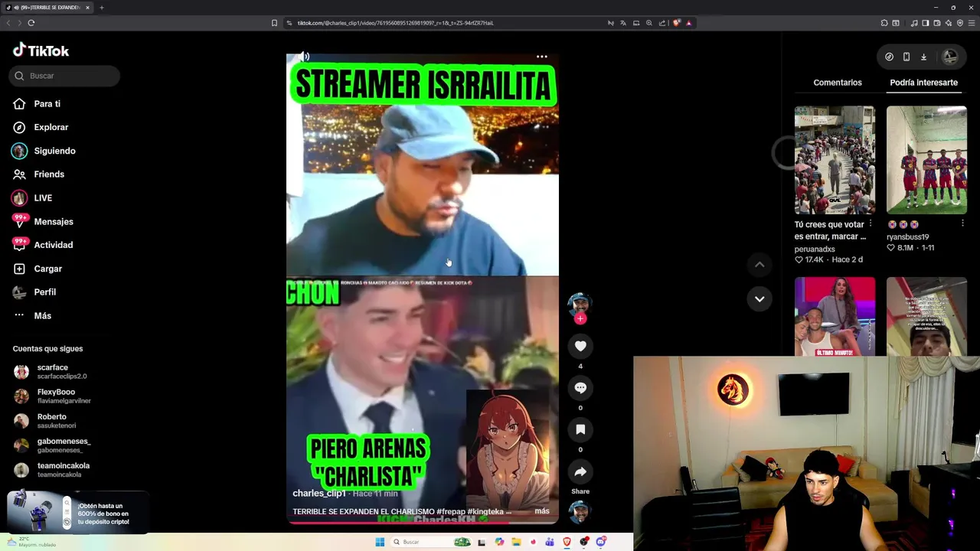Reload the page in the browser

31,23
